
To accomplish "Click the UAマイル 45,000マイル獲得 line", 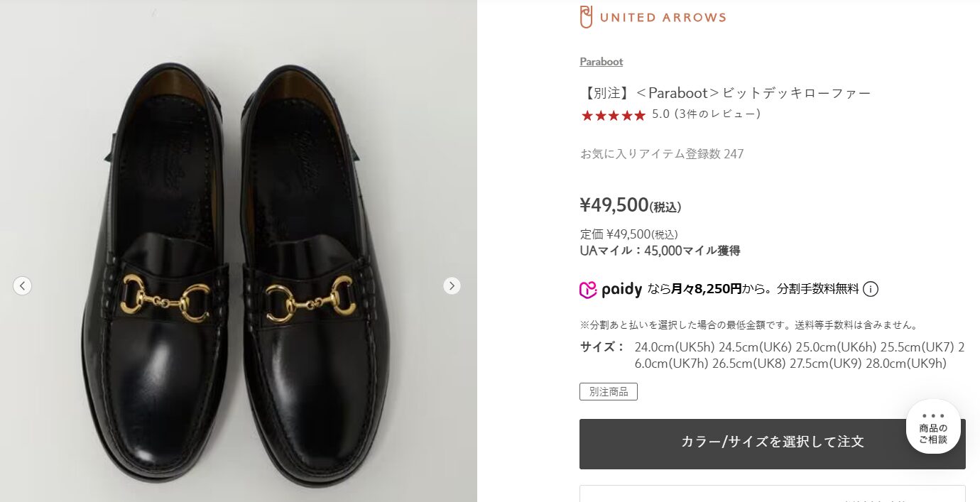I will click(660, 250).
